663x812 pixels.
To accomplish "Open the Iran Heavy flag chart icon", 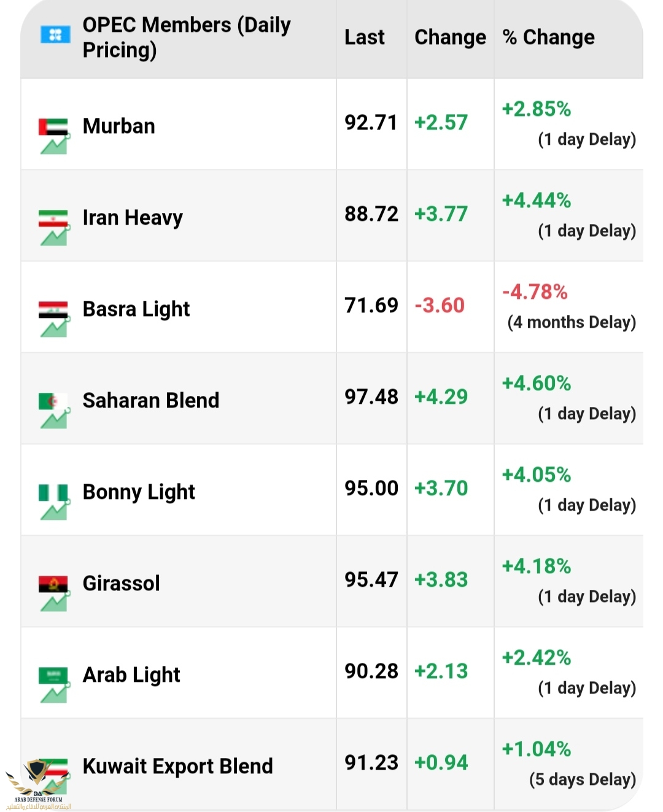I will pos(54,227).
